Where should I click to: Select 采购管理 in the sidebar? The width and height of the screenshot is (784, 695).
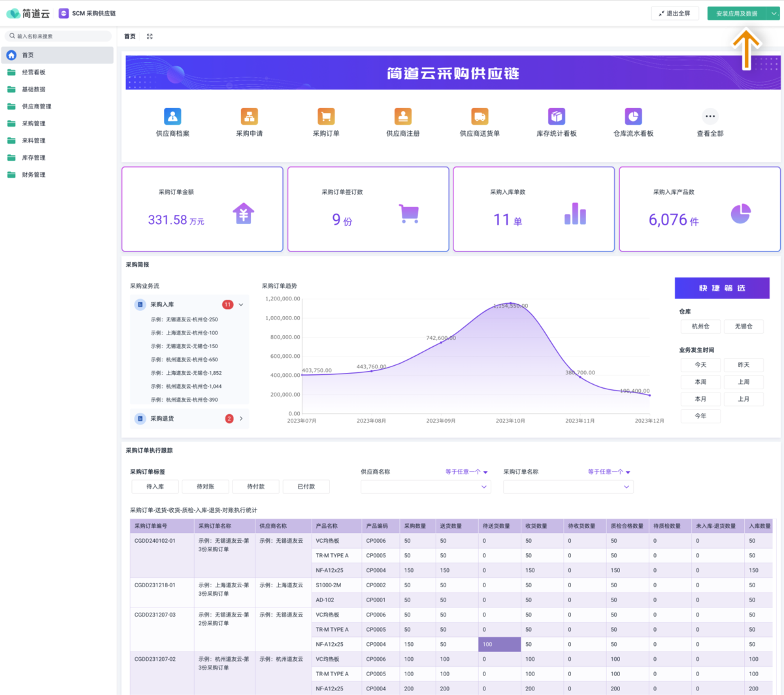34,123
